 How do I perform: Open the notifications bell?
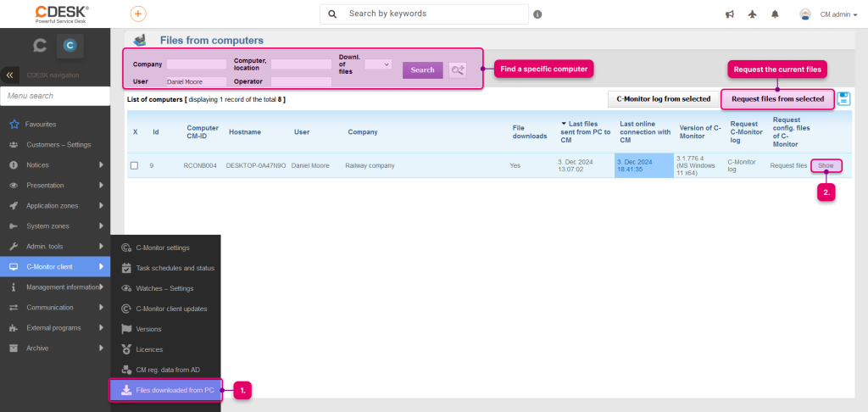coord(775,14)
